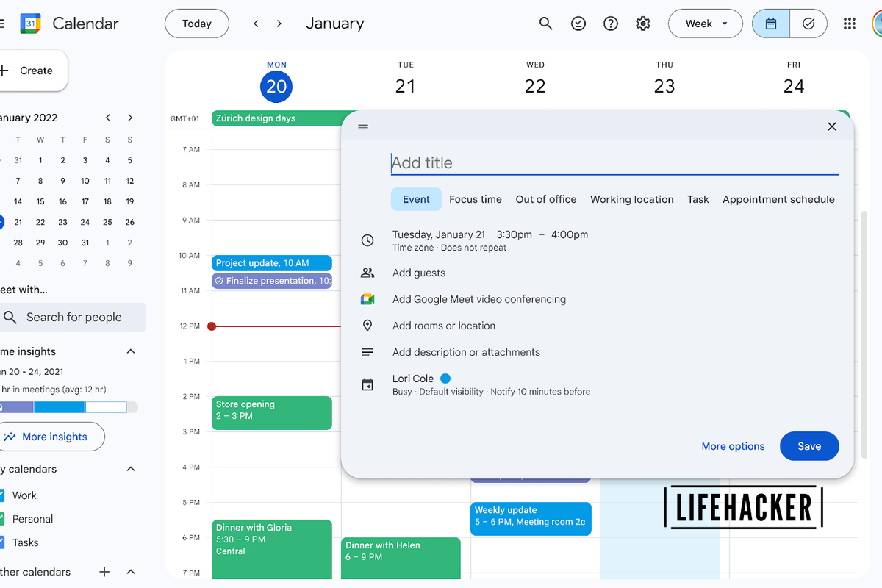Select the Focus time tab
Viewport: 882px width, 588px height.
coord(476,199)
